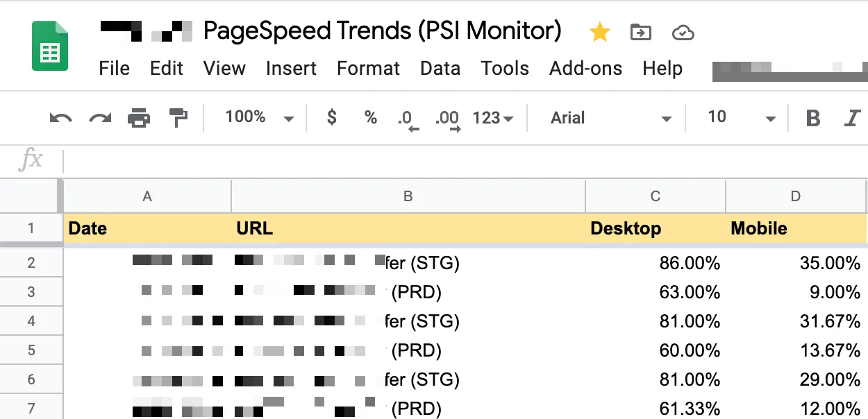This screenshot has height=419, width=868.
Task: Format as percent
Action: click(371, 118)
